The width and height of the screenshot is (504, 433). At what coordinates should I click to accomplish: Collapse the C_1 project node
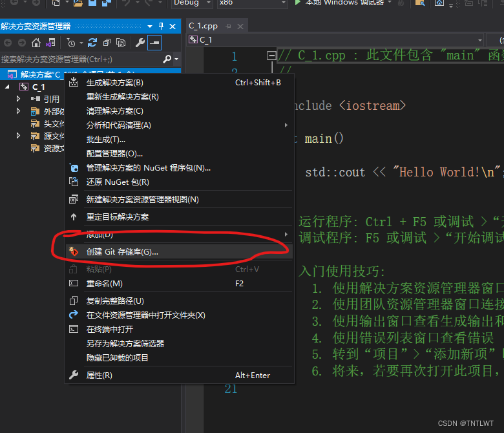click(7, 87)
